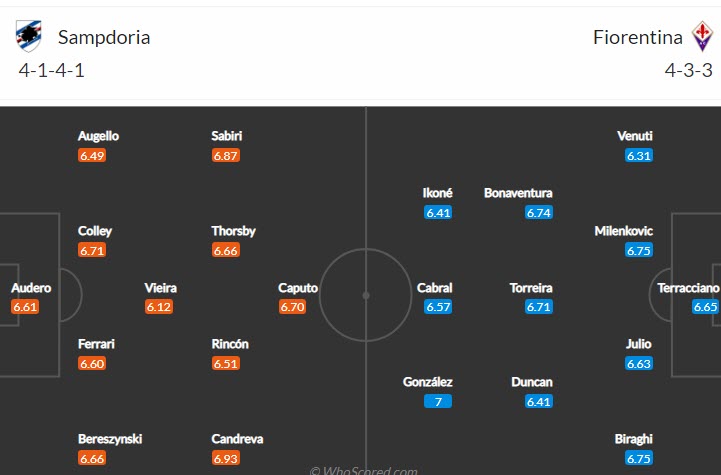This screenshot has height=475, width=721.
Task: Click Vieira's 6.12 rating badge
Action: (159, 307)
